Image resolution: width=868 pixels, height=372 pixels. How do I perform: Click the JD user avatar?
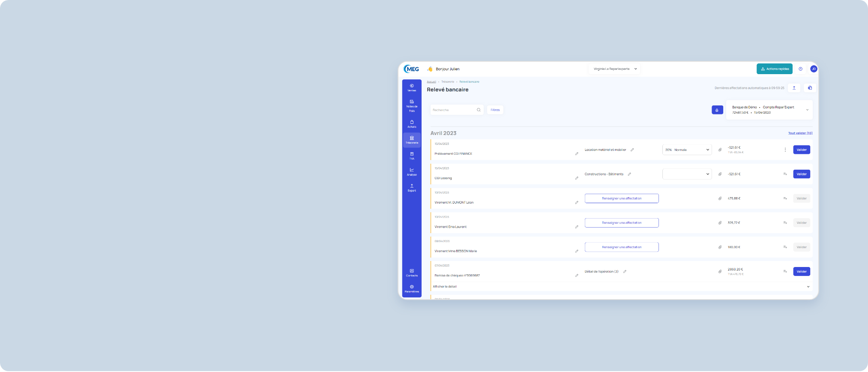(814, 69)
